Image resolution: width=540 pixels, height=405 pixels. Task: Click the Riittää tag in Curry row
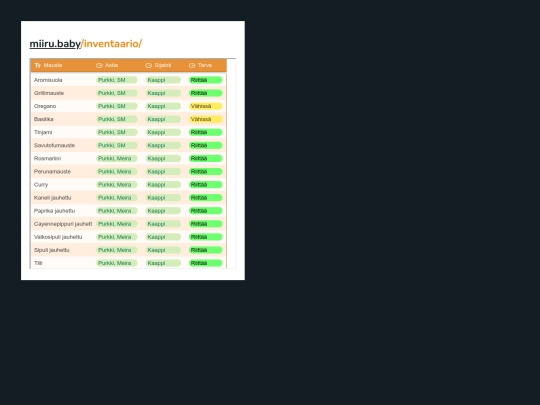(206, 185)
